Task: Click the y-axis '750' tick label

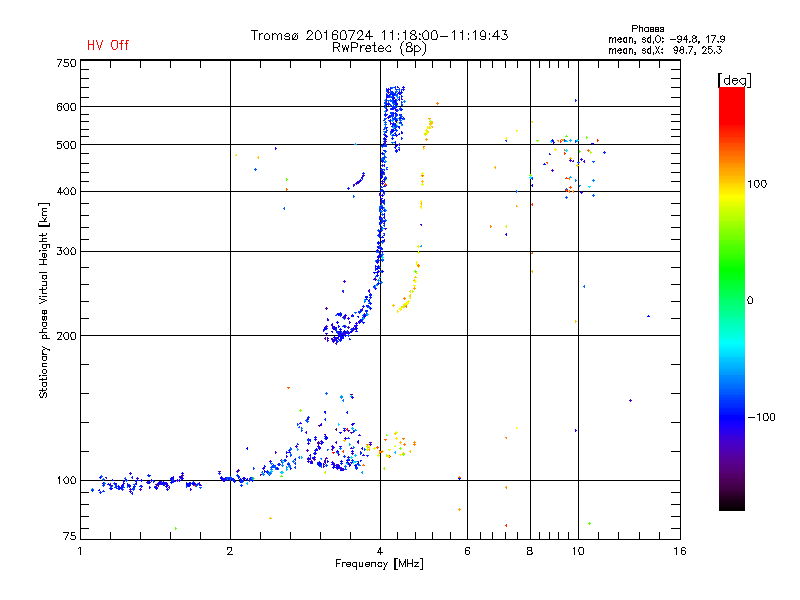Action: point(67,63)
